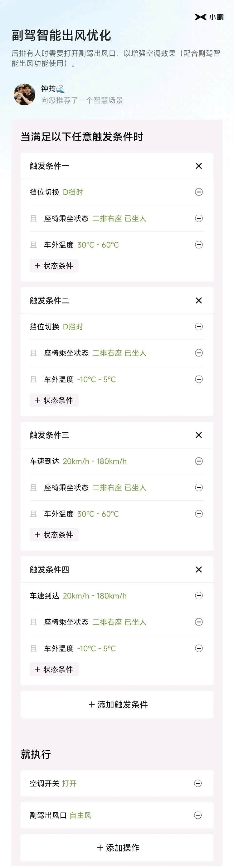Delete the 触发条件四 card
The height and width of the screenshot is (868, 234).
pos(199,569)
